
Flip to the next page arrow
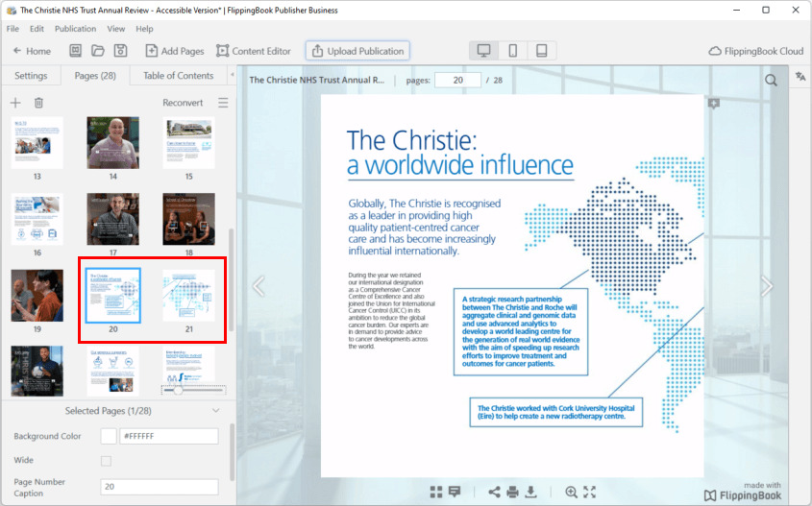pos(767,286)
